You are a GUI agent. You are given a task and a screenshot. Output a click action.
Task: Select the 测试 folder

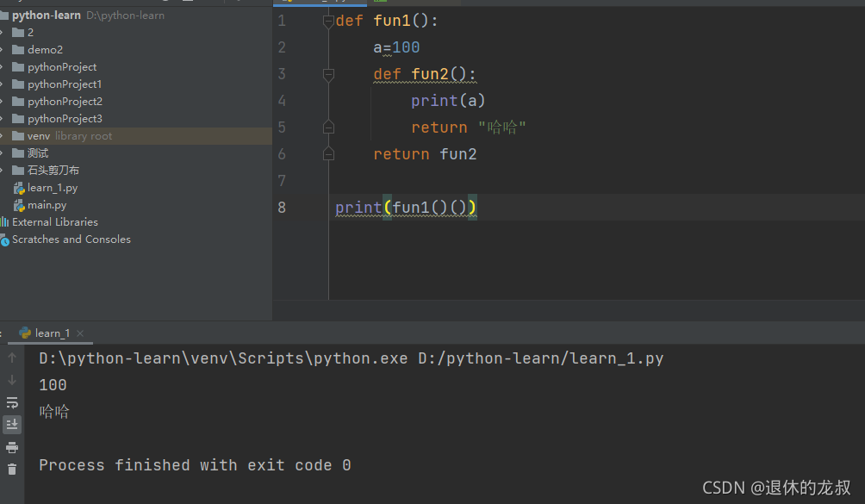click(x=38, y=153)
